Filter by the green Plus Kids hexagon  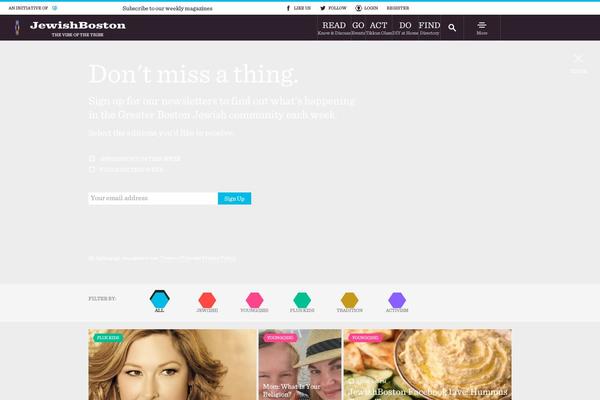[302, 300]
